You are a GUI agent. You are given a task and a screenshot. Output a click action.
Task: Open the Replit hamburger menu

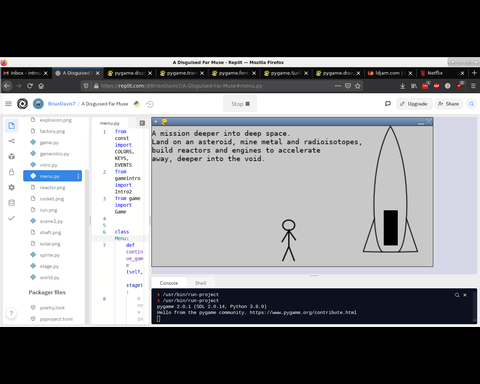[9, 104]
